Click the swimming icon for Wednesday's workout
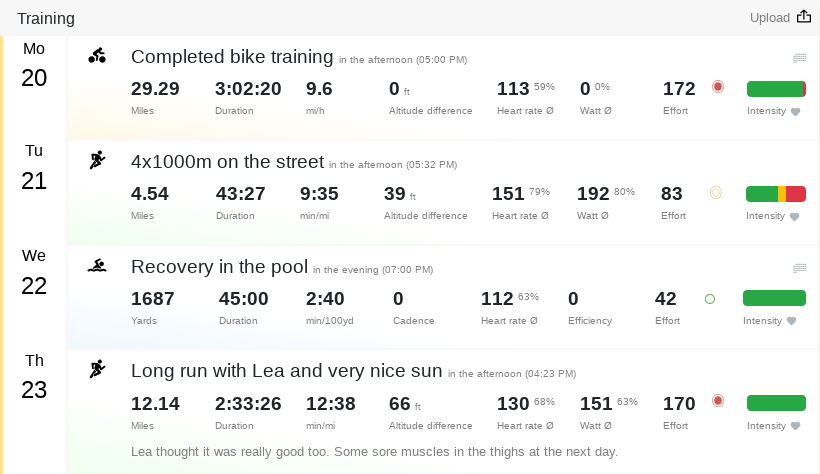This screenshot has height=474, width=820. [x=97, y=265]
